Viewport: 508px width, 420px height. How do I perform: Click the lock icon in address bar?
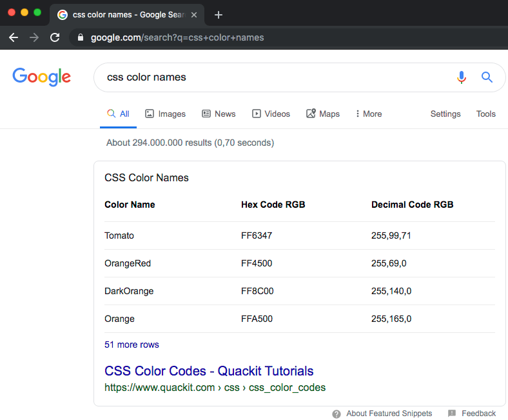click(x=81, y=37)
